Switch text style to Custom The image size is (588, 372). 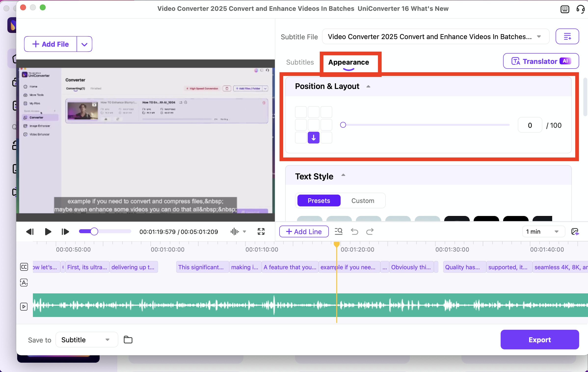click(x=362, y=200)
